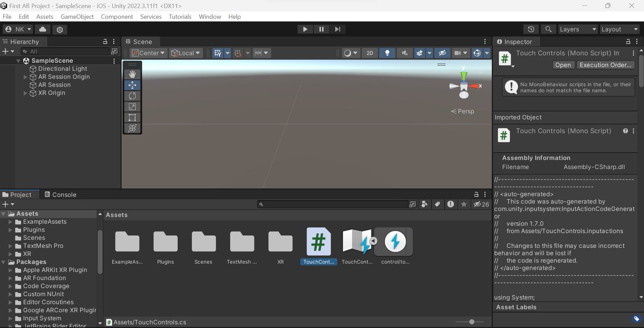Switch to the Console tab
Image resolution: width=644 pixels, height=328 pixels.
(x=60, y=195)
